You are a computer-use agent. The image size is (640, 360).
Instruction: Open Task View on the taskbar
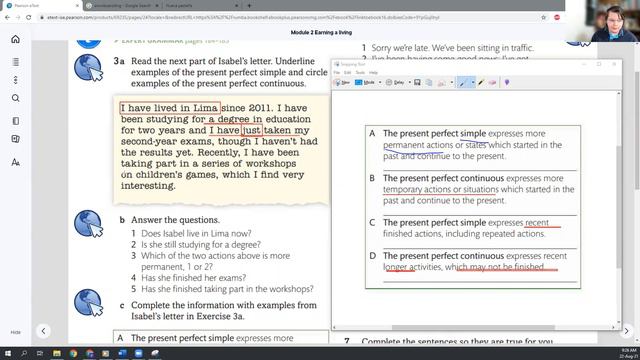tap(40, 353)
